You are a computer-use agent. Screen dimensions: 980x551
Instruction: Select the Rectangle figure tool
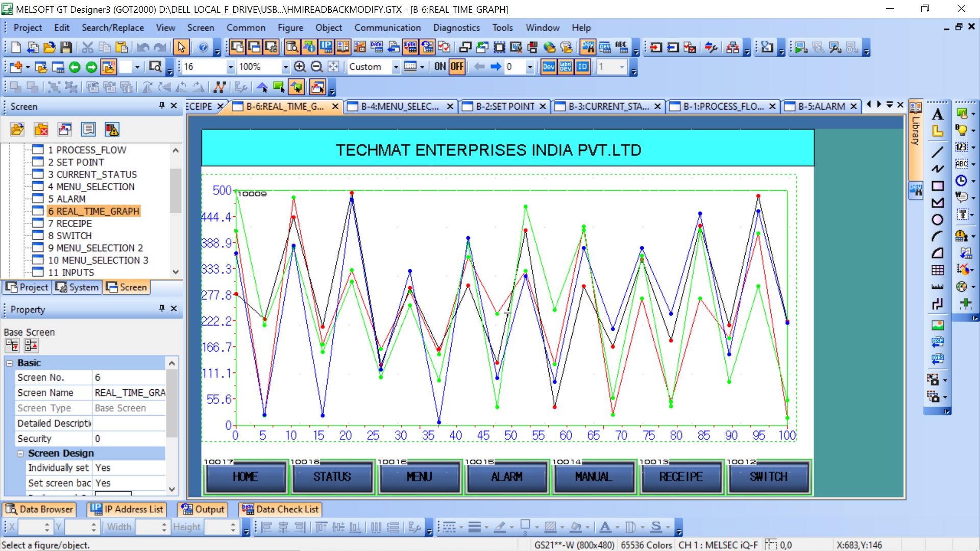click(x=938, y=186)
